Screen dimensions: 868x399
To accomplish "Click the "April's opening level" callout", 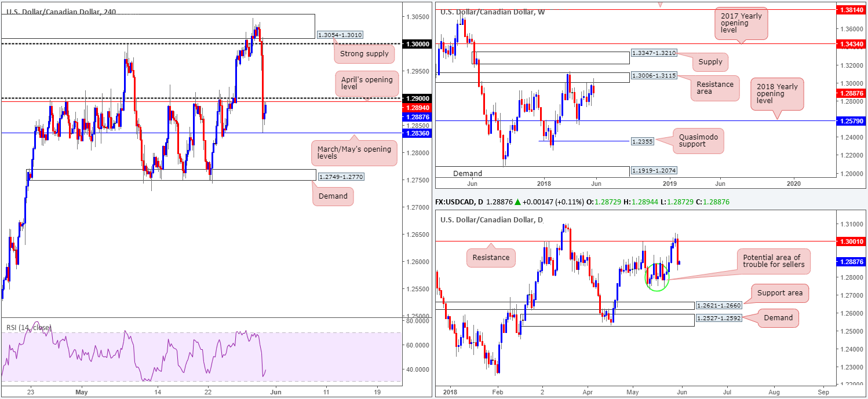I will (367, 84).
